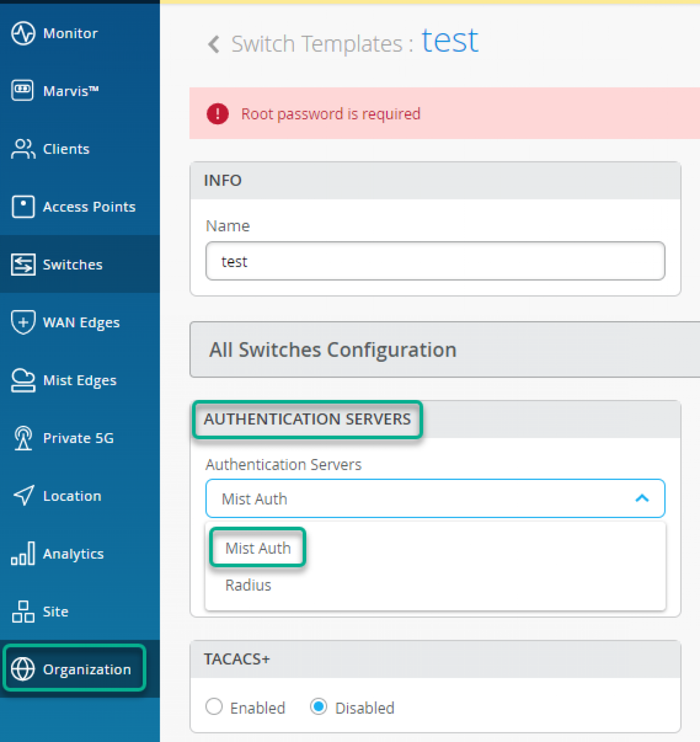700x742 pixels.
Task: Click the Switch Templates breadcrumb link
Action: (316, 44)
